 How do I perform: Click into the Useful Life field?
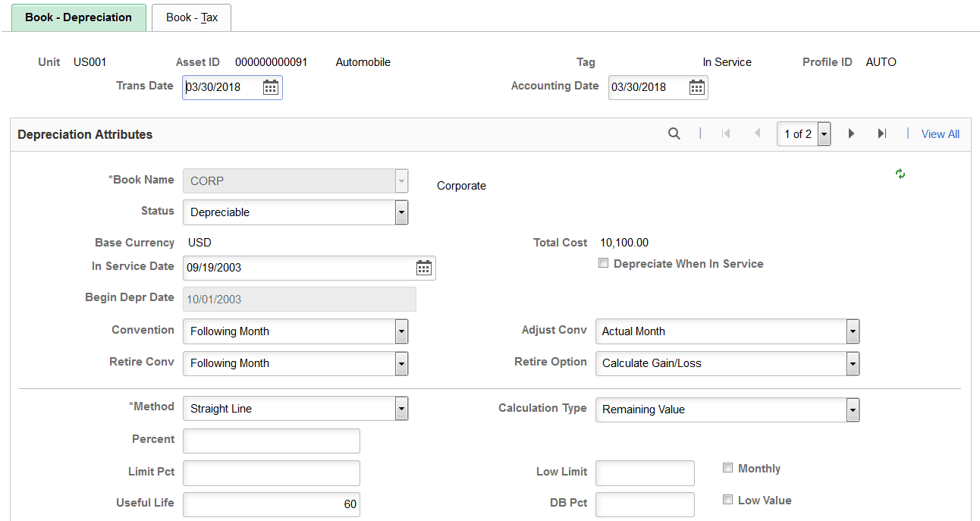pos(272,504)
